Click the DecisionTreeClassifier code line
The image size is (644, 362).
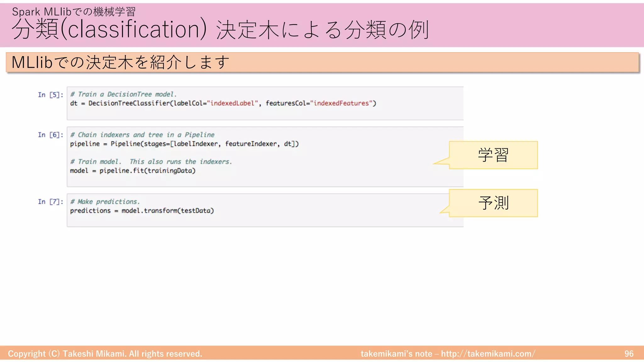(223, 103)
